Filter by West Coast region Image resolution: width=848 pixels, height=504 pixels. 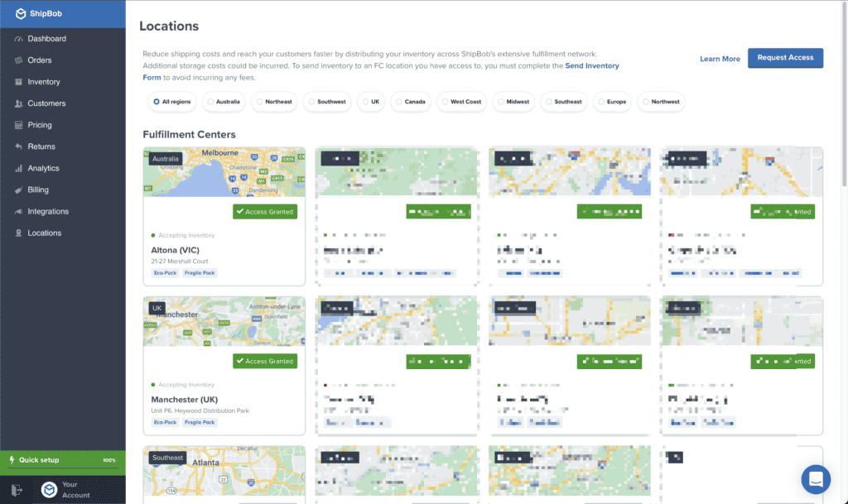coord(461,102)
